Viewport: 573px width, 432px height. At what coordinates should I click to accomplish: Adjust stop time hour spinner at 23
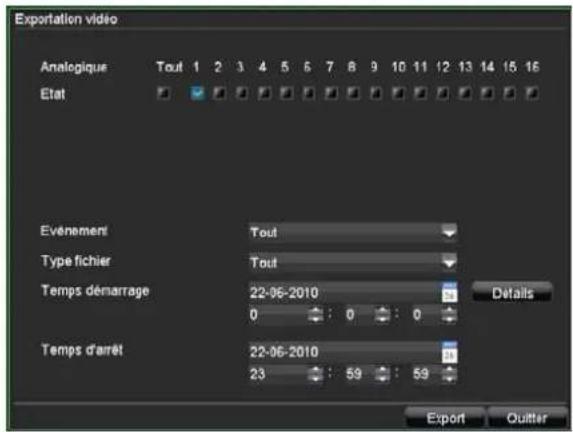(x=315, y=374)
